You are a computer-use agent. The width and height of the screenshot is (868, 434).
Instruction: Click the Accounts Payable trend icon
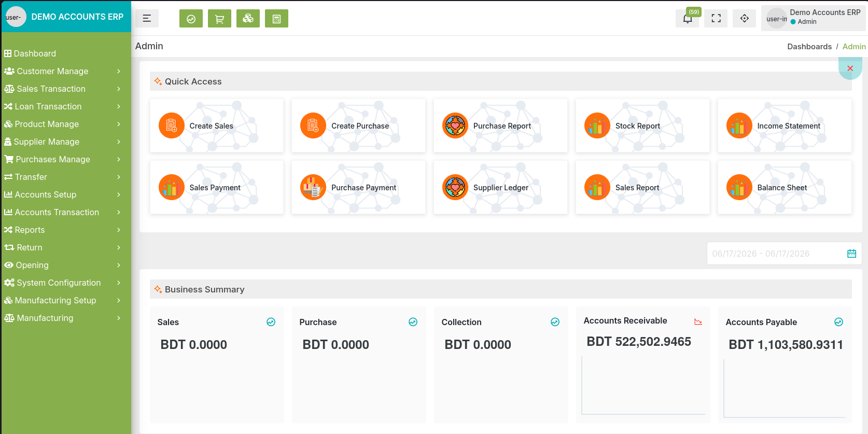[838, 322]
